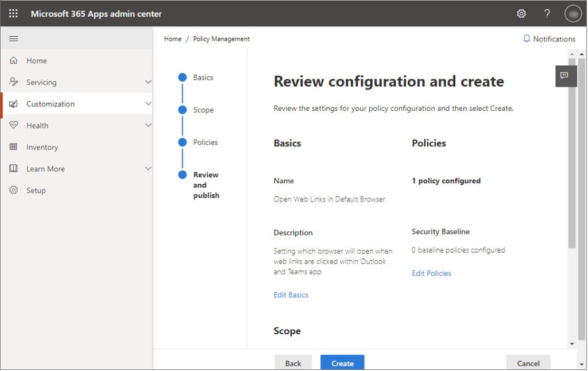Click the Customization icon in sidebar
The image size is (588, 371).
[14, 104]
